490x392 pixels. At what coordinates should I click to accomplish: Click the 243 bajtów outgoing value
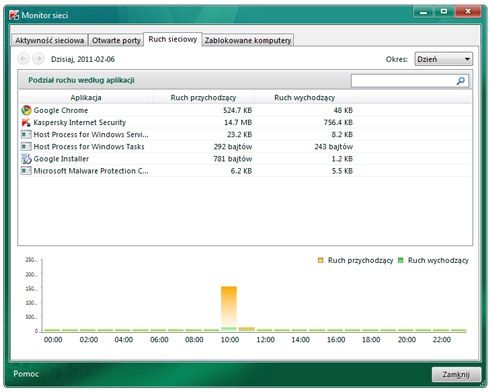click(333, 147)
